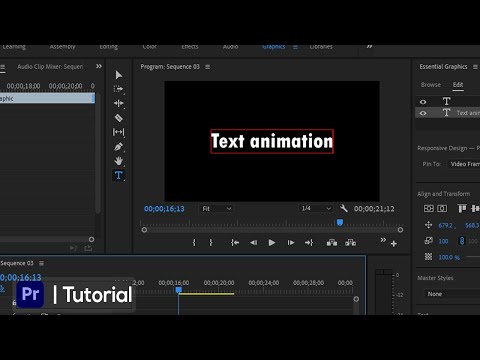This screenshot has height=360, width=480.
Task: Select the graphic clip in Source timeline
Action: 47,98
